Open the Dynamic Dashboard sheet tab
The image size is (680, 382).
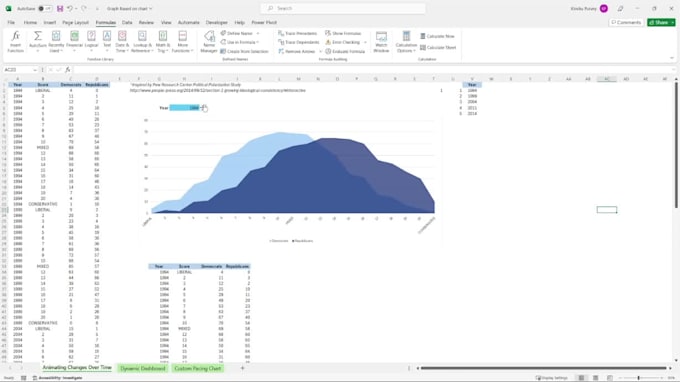click(143, 369)
